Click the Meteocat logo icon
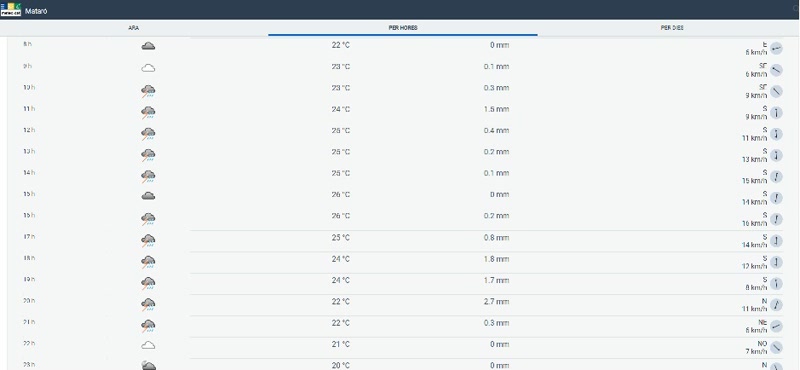 (x=11, y=9)
